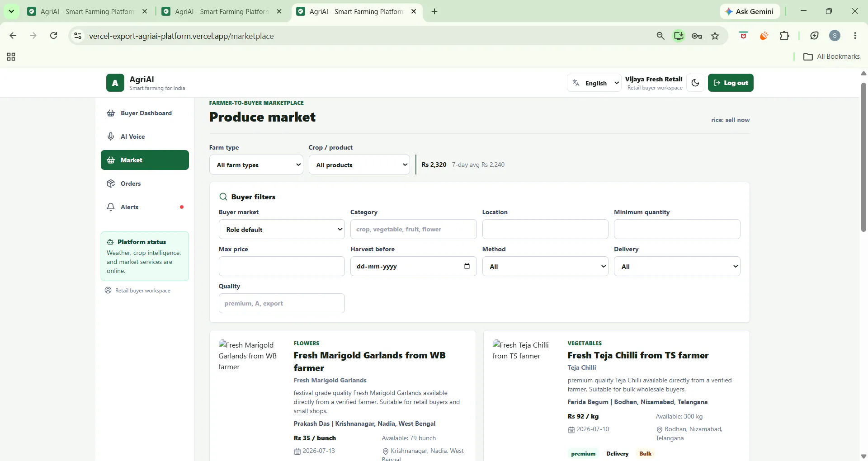Click the page vertical scrollbar thumb

pyautogui.click(x=863, y=157)
